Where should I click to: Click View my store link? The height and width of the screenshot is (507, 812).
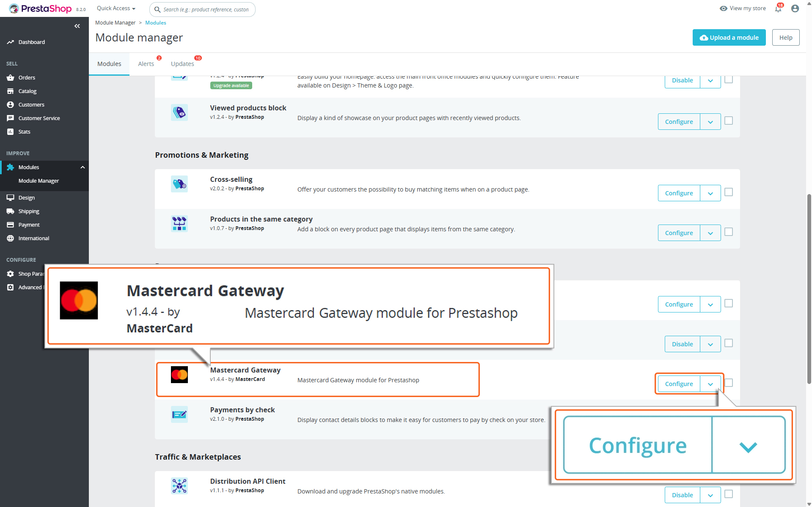point(743,8)
